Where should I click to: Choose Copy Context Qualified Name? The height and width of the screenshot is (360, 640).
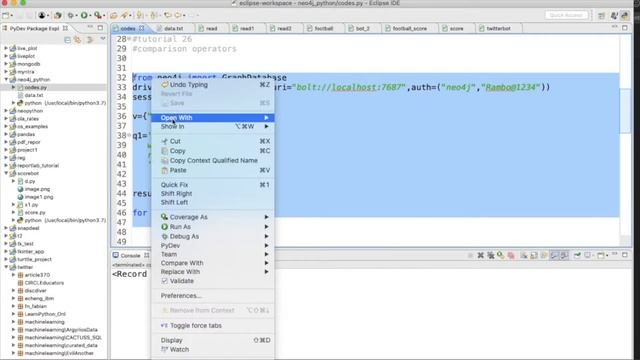[213, 160]
